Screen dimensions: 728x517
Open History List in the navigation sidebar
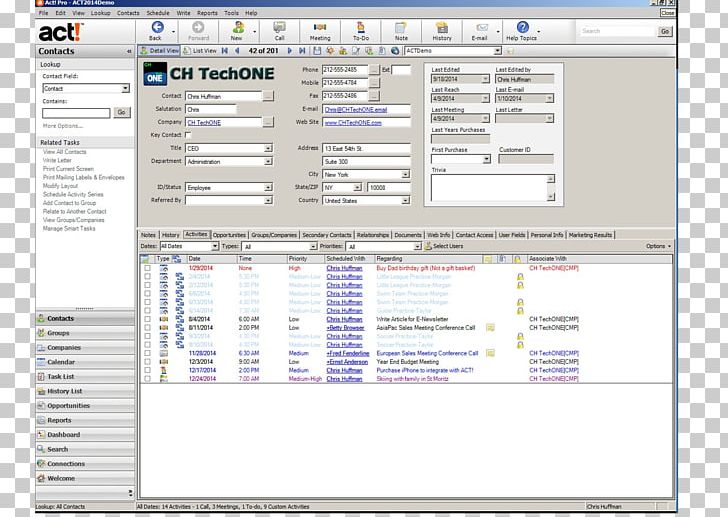click(85, 391)
